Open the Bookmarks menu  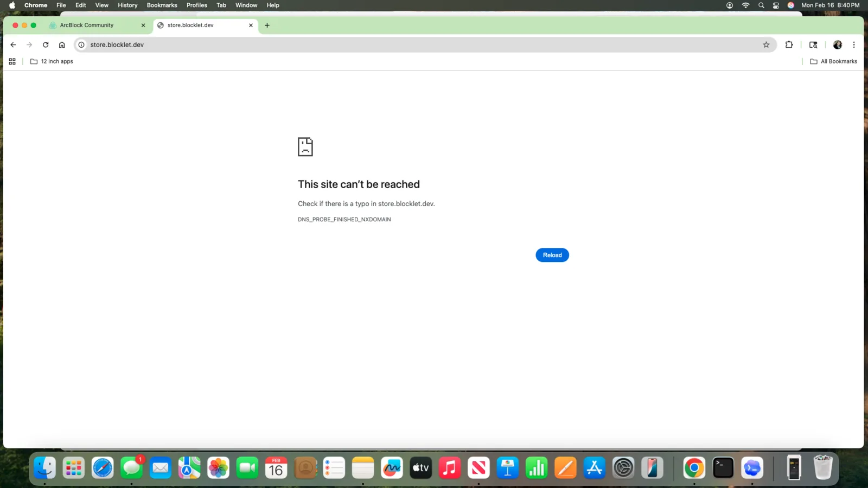point(162,5)
